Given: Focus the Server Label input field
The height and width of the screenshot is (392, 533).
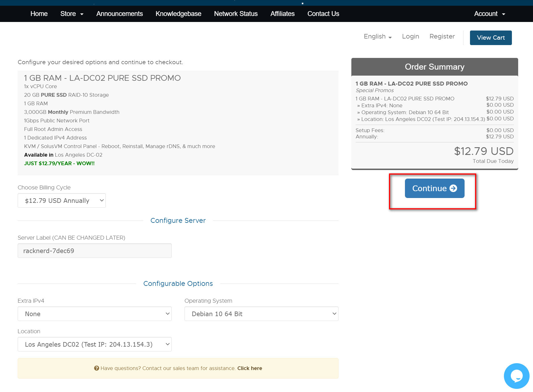Looking at the screenshot, I should coord(94,251).
